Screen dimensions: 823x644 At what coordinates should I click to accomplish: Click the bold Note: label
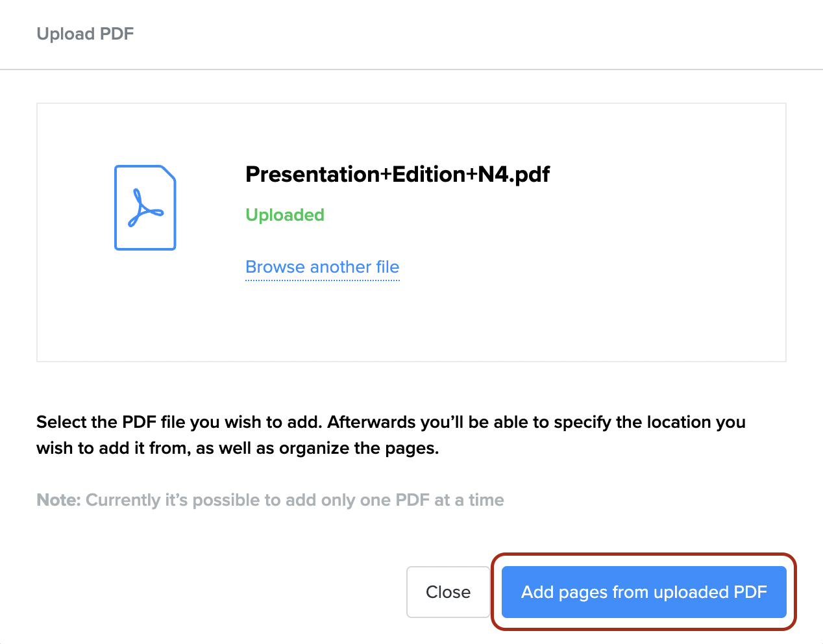click(58, 500)
